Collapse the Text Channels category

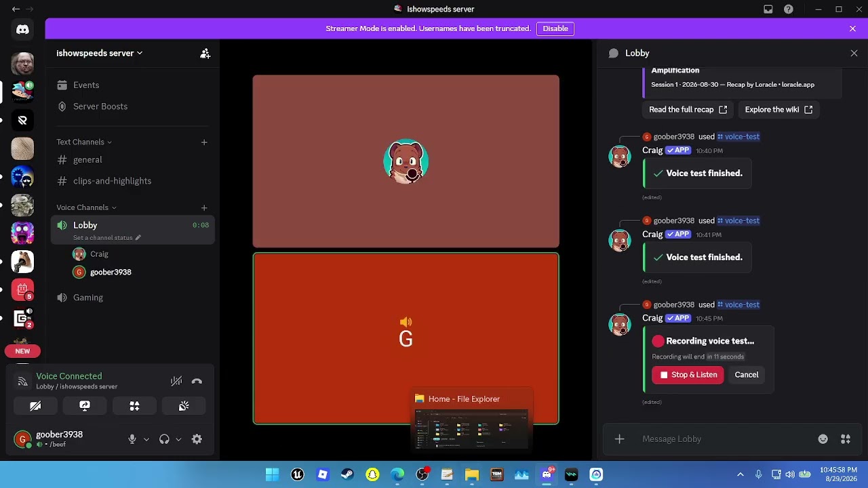point(84,142)
